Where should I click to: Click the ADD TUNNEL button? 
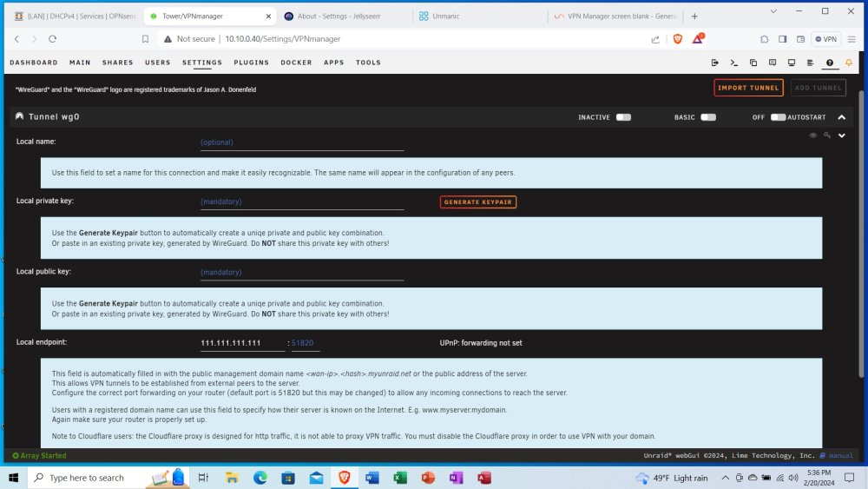pos(819,88)
